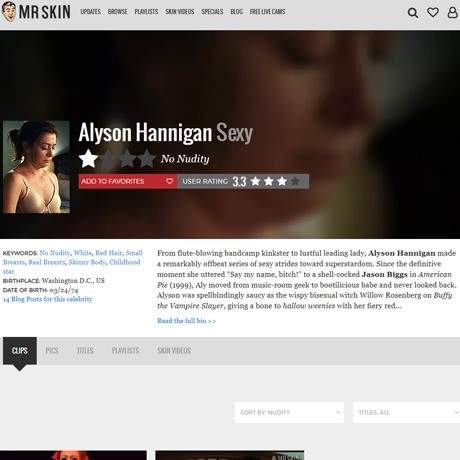The image size is (460, 460).
Task: Open the Sort By: Nudity dropdown
Action: click(289, 412)
